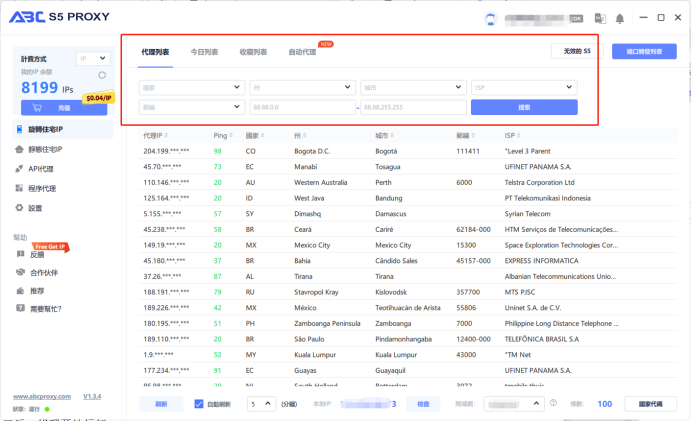This screenshot has width=691, height=422.
Task: Click the starting IP range field
Action: tap(301, 107)
